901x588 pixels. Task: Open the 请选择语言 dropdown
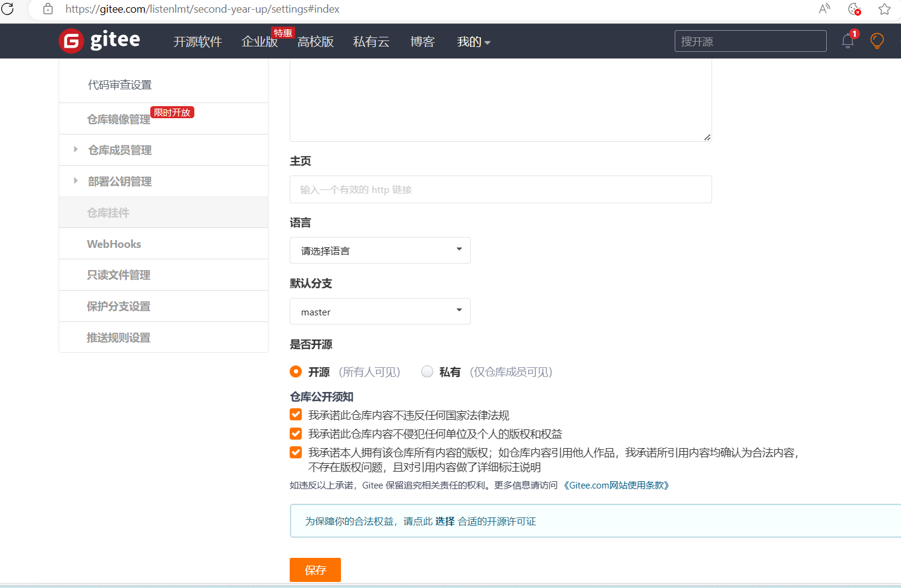click(x=380, y=250)
